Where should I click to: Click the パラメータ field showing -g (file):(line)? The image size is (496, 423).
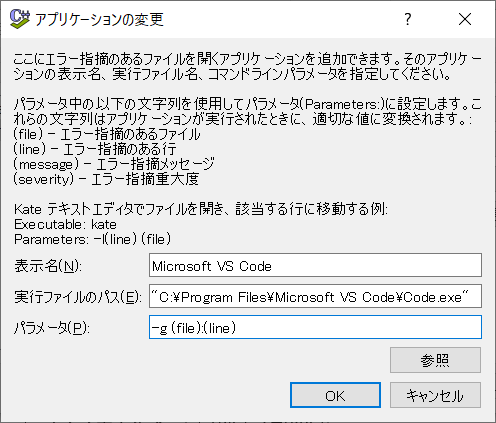coord(315,327)
